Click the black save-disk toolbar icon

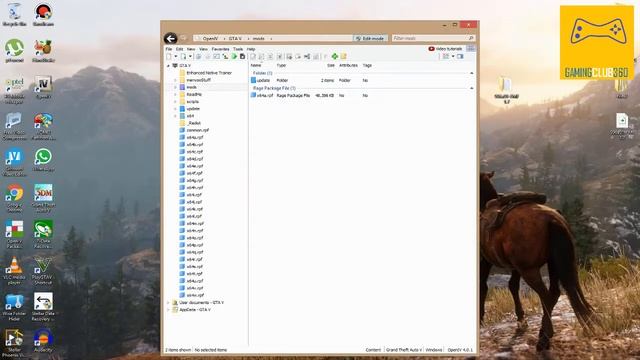point(242,56)
